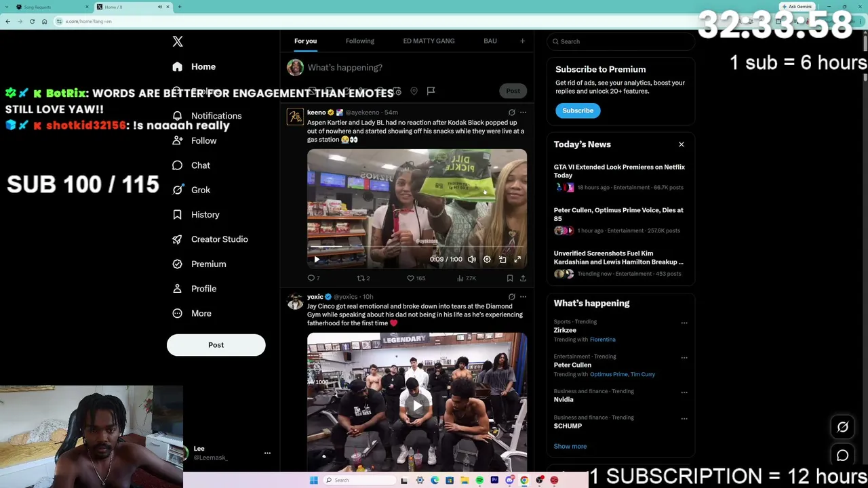Image resolution: width=868 pixels, height=488 pixels.
Task: Open Notifications from the sidebar
Action: [x=208, y=116]
